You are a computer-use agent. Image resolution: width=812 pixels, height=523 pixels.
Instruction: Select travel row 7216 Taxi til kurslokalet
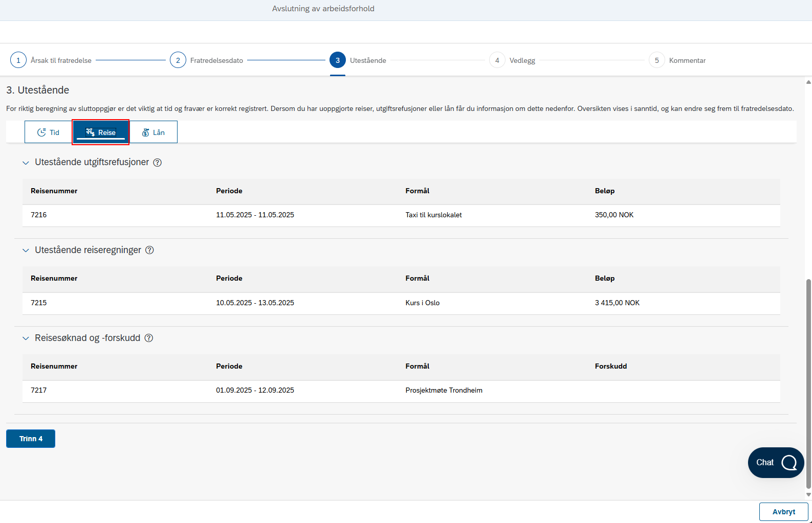[401, 215]
